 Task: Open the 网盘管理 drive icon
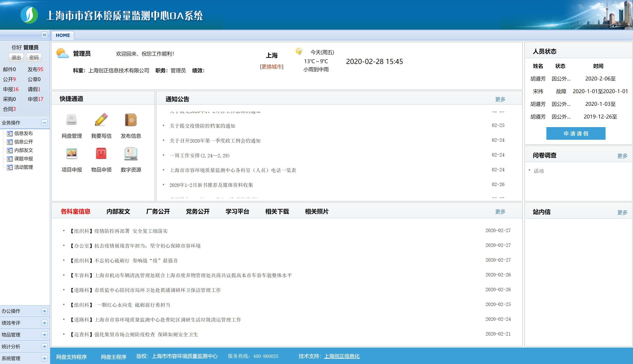click(x=72, y=120)
